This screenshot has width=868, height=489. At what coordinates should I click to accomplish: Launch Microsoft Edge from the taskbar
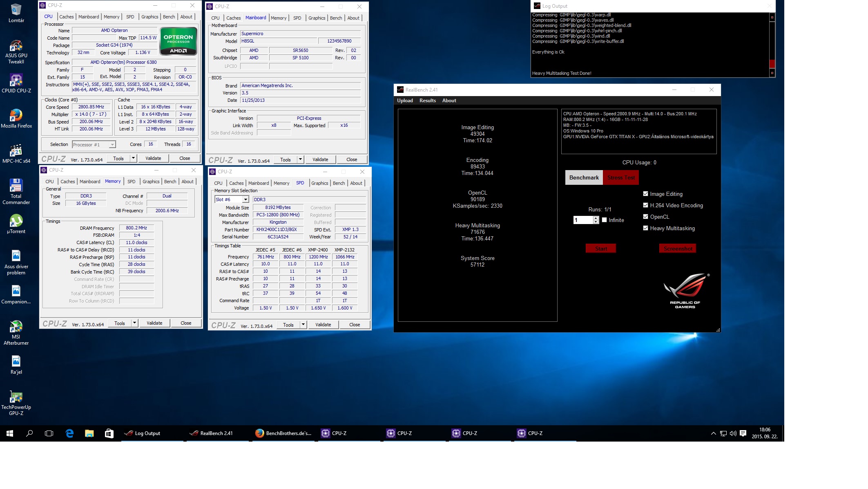pos(69,433)
